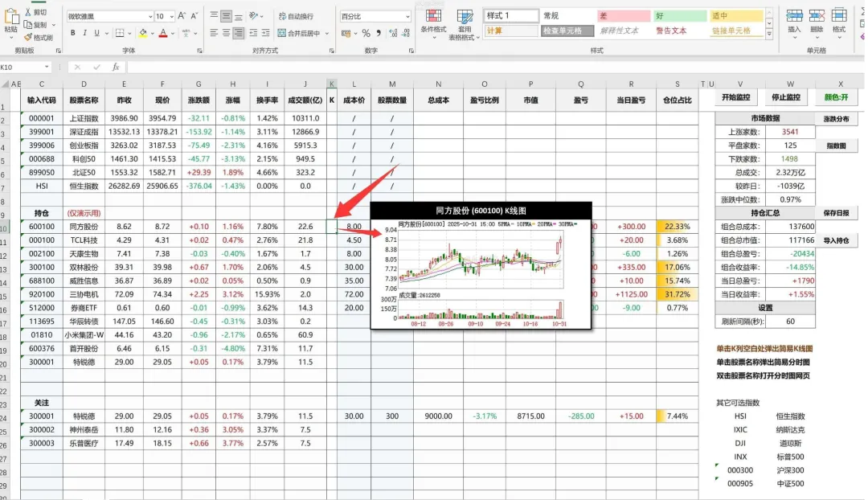Toggle the 颜色:开 color button
This screenshot has width=868, height=500.
[x=836, y=97]
